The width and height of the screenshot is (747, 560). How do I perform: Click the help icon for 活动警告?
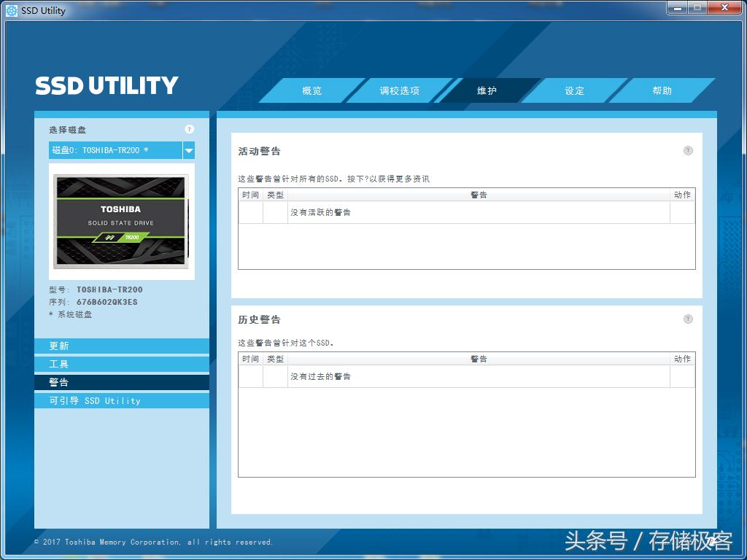pos(688,151)
